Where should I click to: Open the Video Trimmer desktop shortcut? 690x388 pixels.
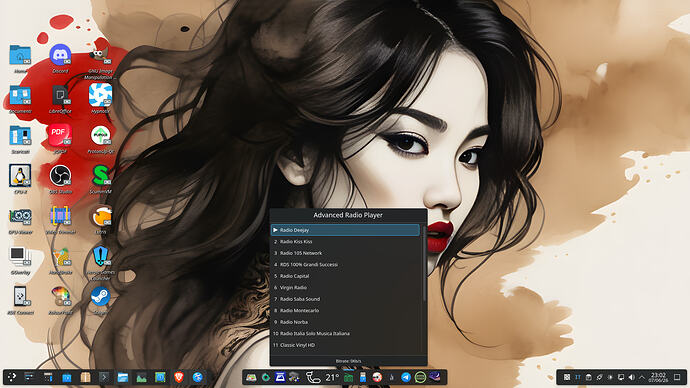[x=60, y=216]
